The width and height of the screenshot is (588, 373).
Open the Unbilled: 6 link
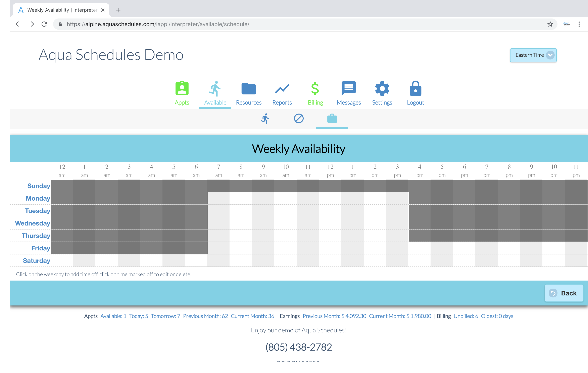pyautogui.click(x=466, y=316)
